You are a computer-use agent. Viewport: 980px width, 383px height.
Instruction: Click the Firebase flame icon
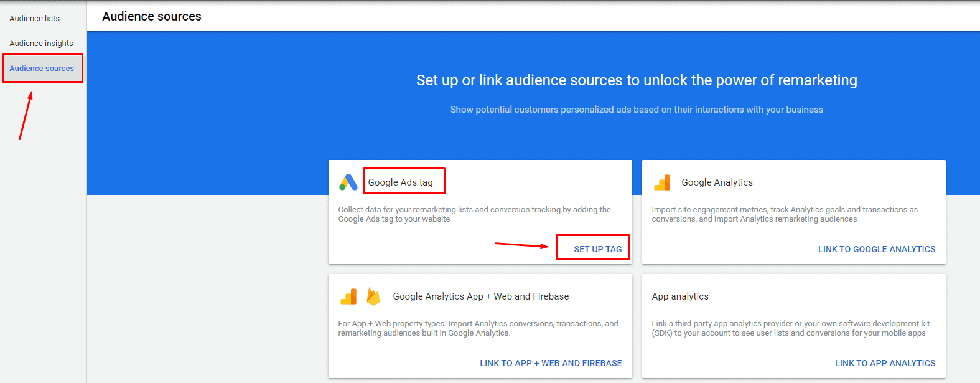point(373,296)
